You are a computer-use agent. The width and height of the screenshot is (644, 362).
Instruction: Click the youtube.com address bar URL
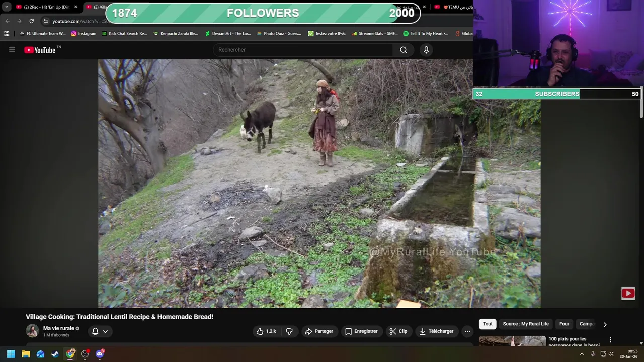coord(80,21)
